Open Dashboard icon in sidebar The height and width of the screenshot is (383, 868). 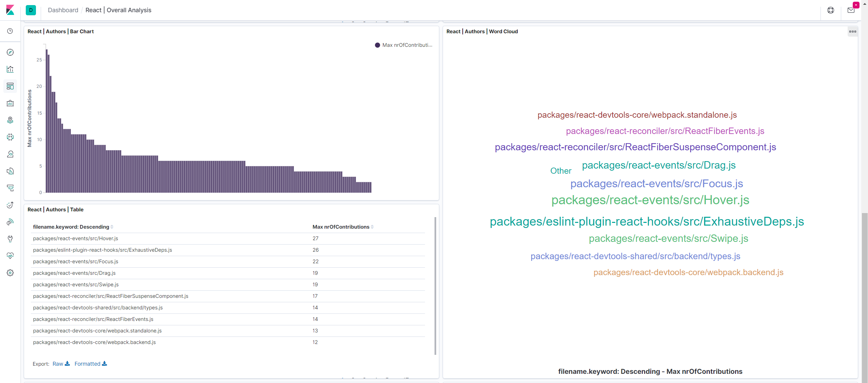[10, 86]
